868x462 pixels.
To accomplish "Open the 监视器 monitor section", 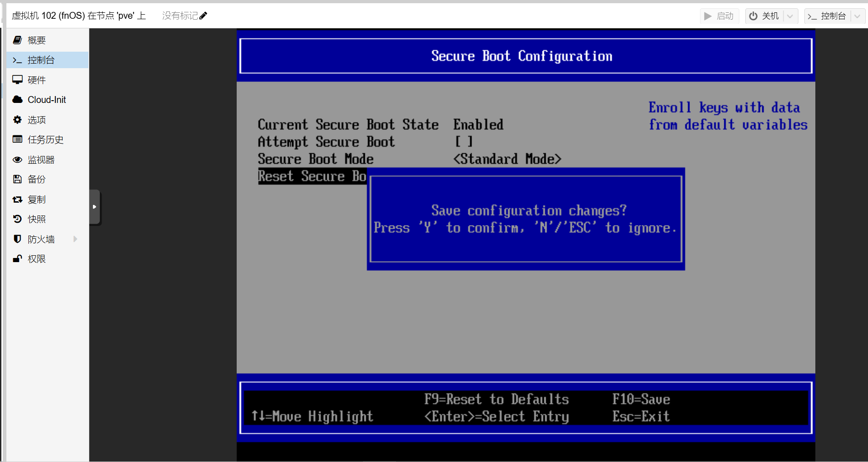I will (48, 160).
